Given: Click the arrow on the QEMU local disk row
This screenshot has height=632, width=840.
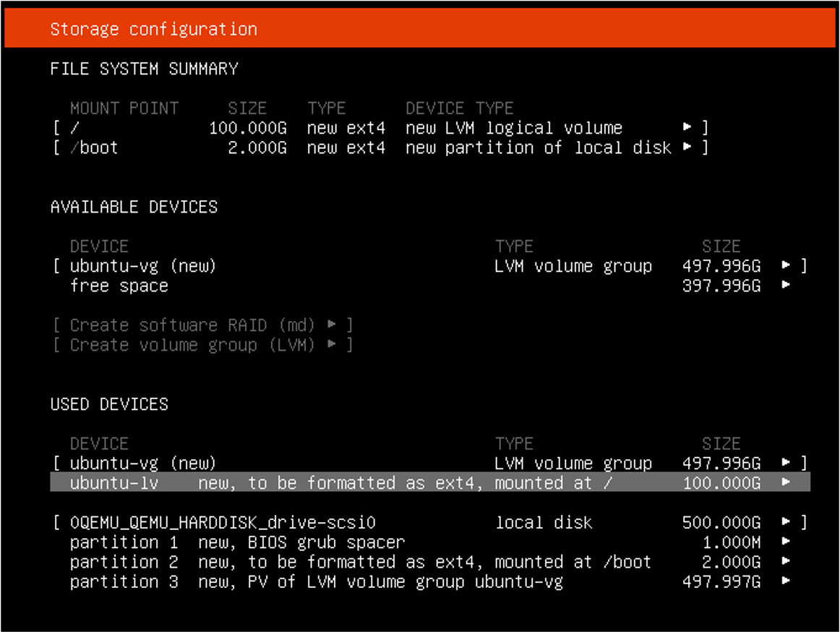Looking at the screenshot, I should click(x=786, y=522).
